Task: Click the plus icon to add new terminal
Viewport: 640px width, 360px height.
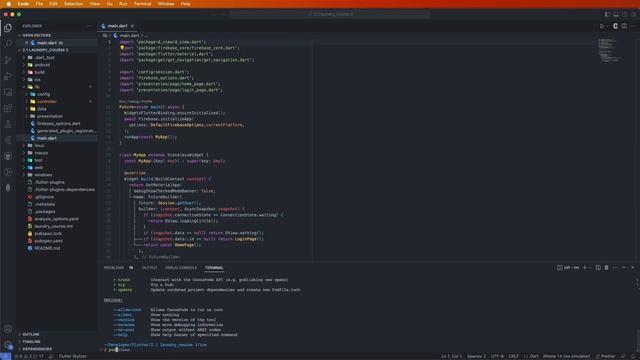Action: 584,268
